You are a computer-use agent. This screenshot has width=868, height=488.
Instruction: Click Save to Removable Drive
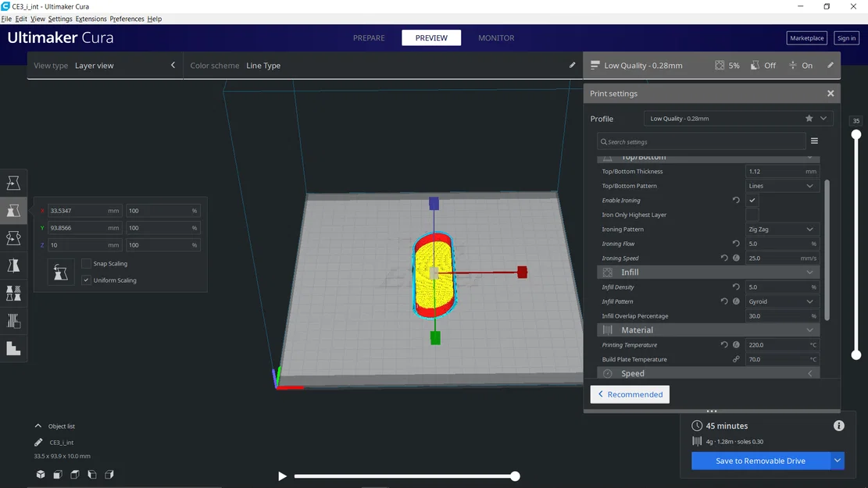[761, 461]
